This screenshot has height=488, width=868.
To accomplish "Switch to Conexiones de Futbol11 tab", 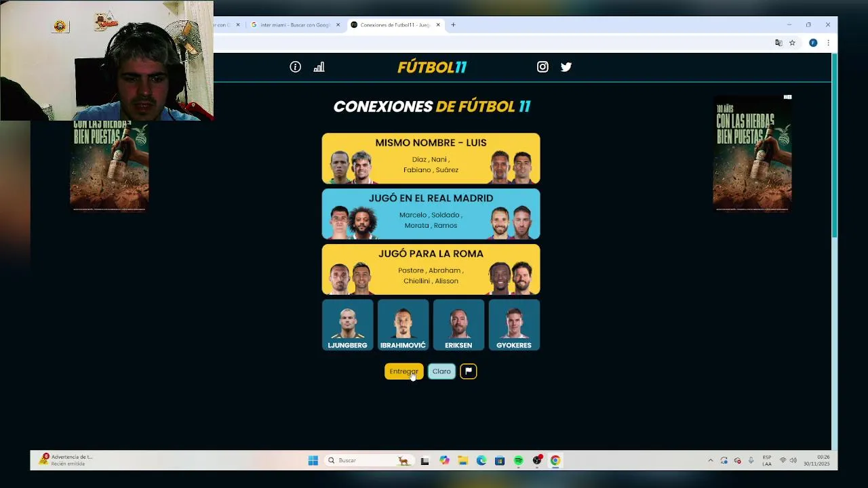I will (x=395, y=25).
